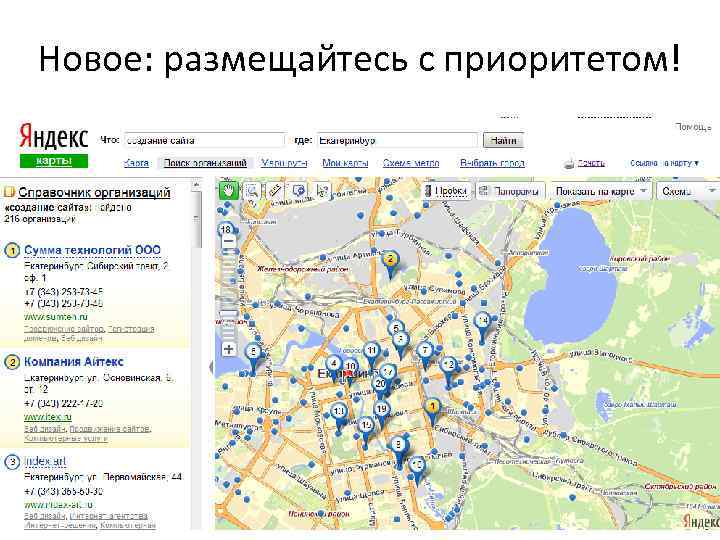The image size is (720, 540).
Task: Switch to the Карта tab
Action: (136, 163)
